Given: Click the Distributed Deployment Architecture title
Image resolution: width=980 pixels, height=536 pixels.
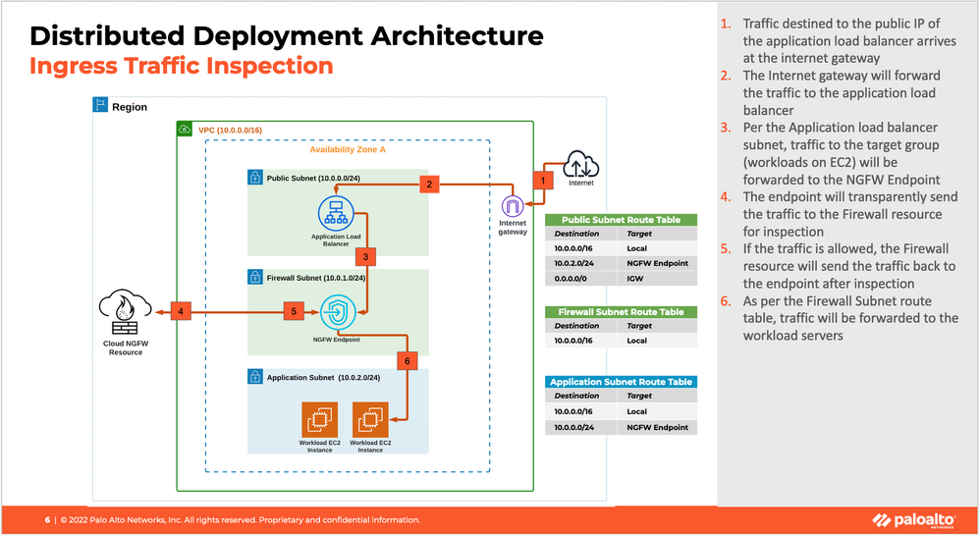Looking at the screenshot, I should click(x=287, y=35).
